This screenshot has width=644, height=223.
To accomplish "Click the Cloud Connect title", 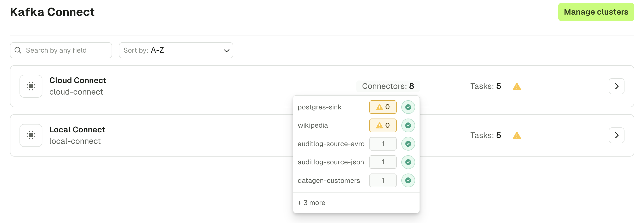I will [x=78, y=80].
